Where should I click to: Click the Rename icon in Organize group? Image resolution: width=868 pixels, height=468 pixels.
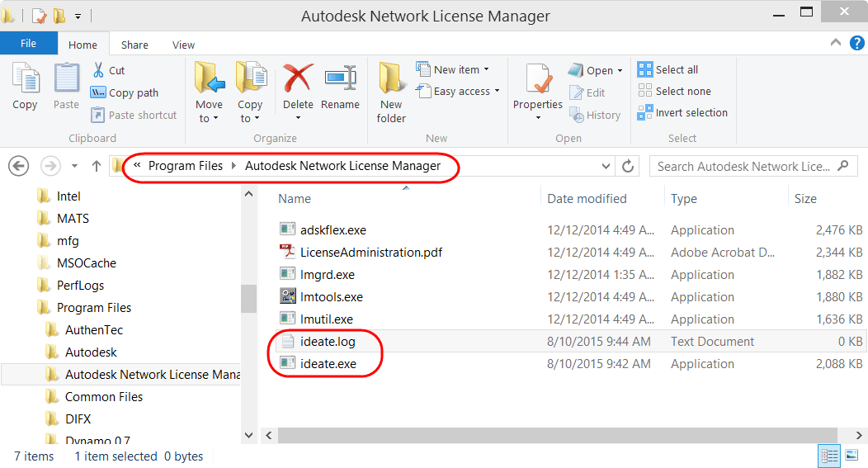[340, 78]
